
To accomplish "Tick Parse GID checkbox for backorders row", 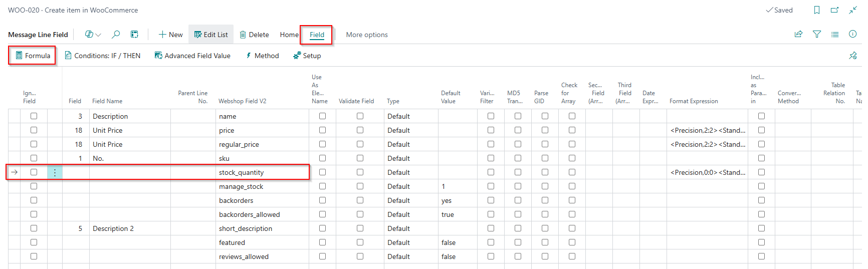I will (545, 200).
